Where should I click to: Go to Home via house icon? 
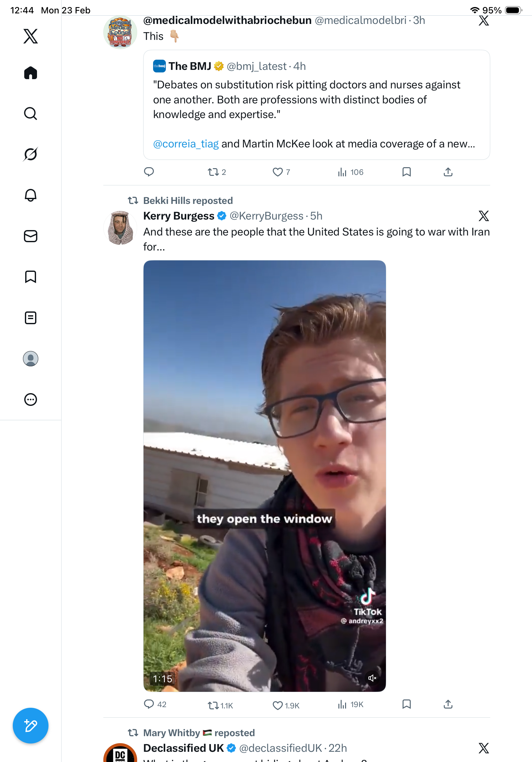pyautogui.click(x=31, y=73)
